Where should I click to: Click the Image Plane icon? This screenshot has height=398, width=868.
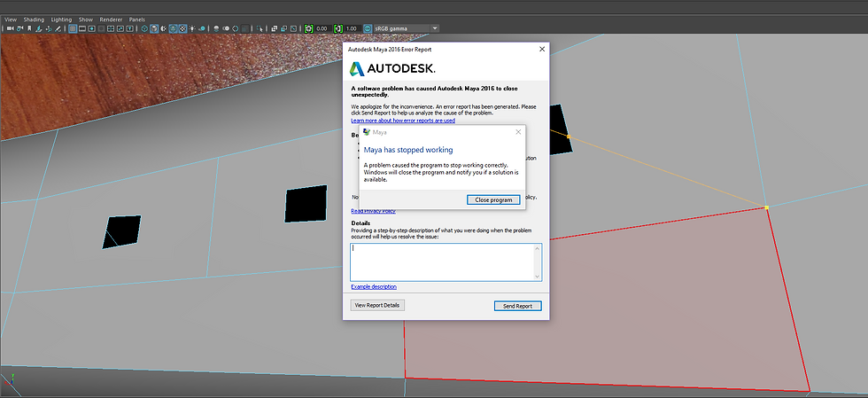tap(39, 27)
